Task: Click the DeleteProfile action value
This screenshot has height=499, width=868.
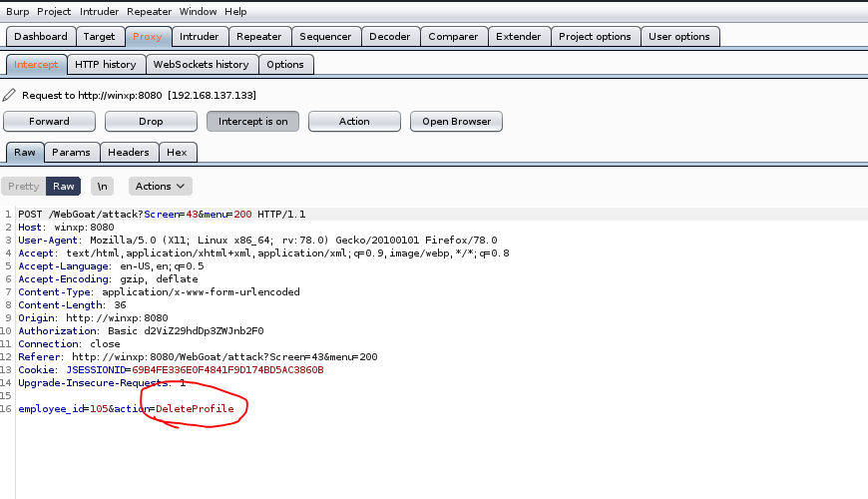Action: [x=195, y=409]
